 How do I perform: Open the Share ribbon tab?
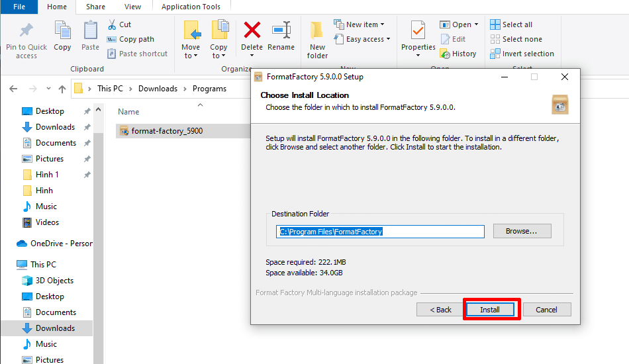[x=95, y=7]
